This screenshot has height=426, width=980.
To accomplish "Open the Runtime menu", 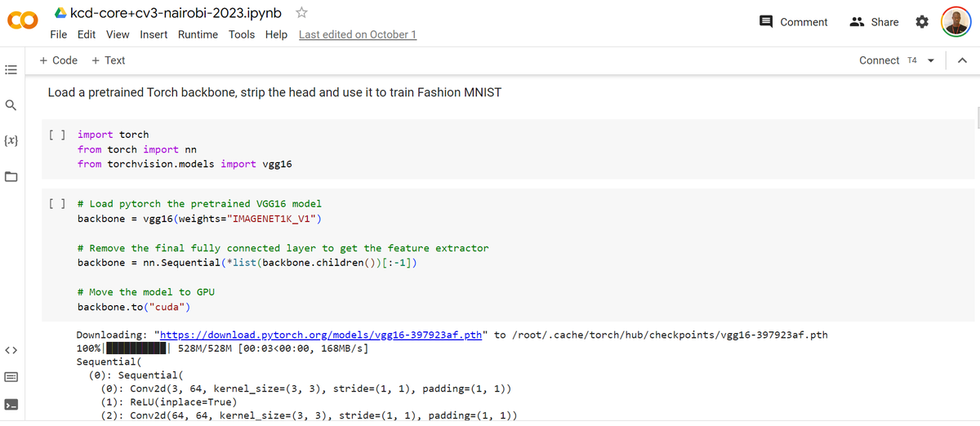I will (198, 34).
